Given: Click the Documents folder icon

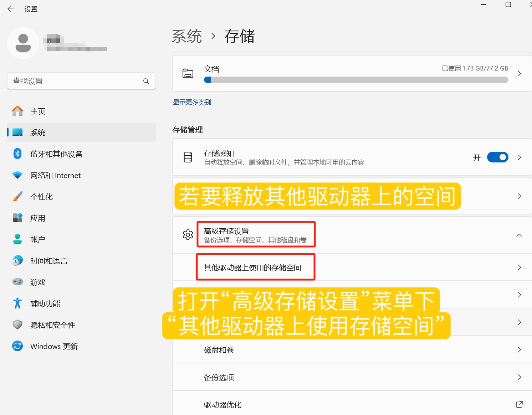Looking at the screenshot, I should point(188,73).
